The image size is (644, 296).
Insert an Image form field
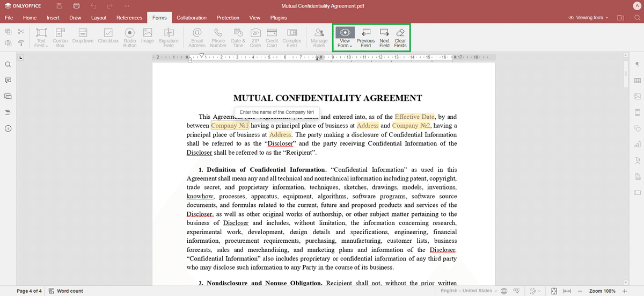point(148,36)
